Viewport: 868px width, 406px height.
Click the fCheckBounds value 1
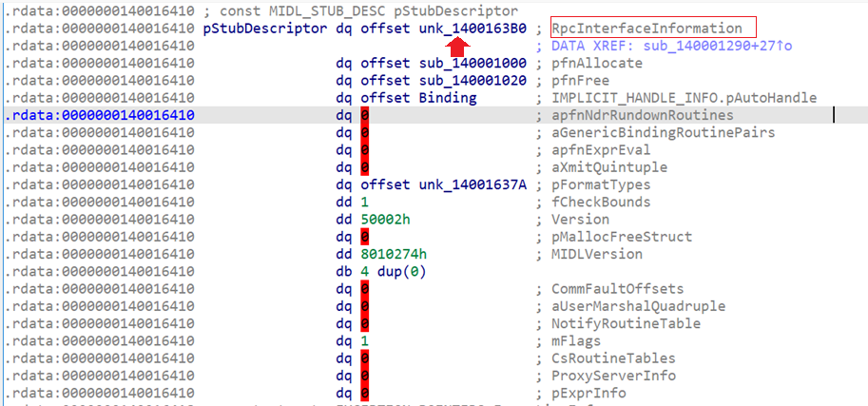click(364, 202)
